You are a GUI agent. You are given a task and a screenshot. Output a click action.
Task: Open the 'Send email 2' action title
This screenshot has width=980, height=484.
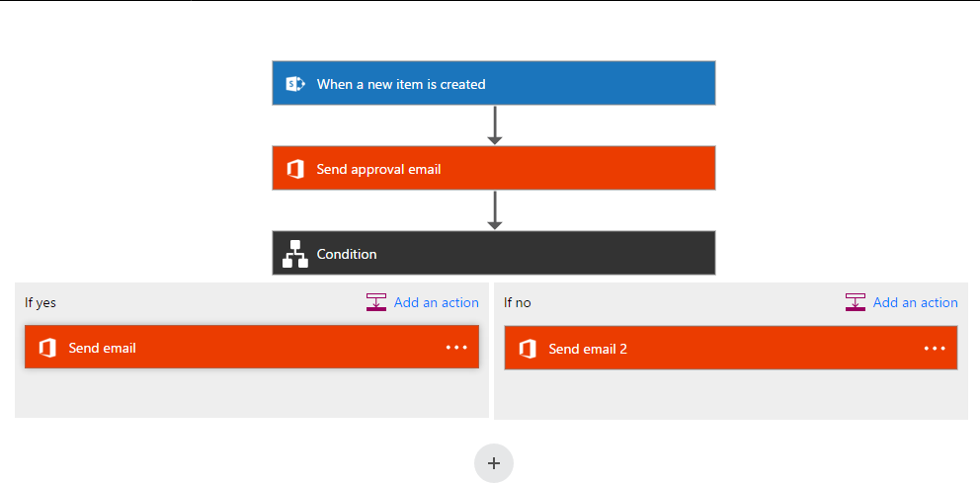coord(588,349)
